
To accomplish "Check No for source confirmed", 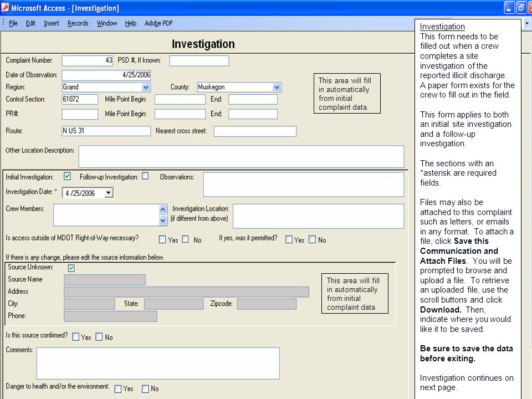I will pyautogui.click(x=99, y=336).
